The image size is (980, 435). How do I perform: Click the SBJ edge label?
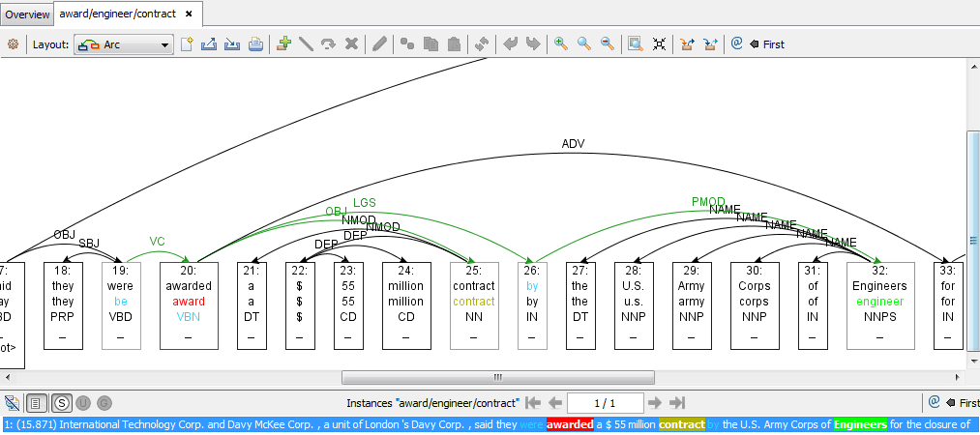[89, 243]
